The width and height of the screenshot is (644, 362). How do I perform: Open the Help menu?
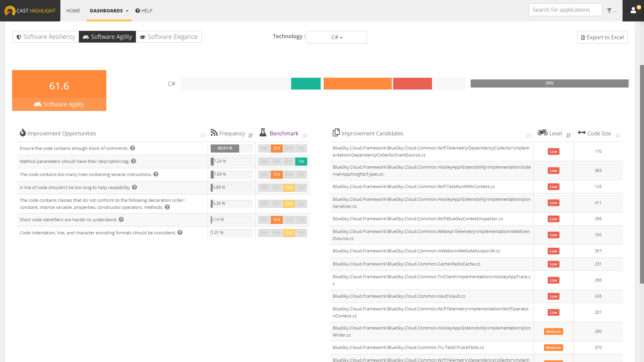click(x=144, y=11)
